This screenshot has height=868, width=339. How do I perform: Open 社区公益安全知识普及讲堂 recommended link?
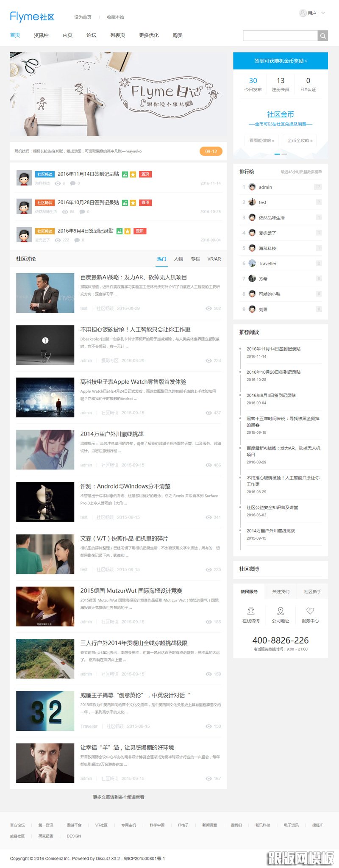point(272,507)
